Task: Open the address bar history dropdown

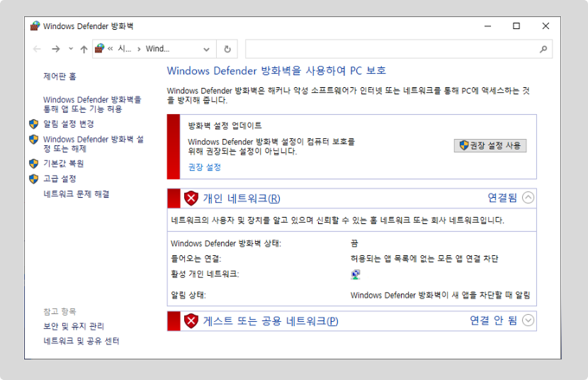Action: click(206, 49)
